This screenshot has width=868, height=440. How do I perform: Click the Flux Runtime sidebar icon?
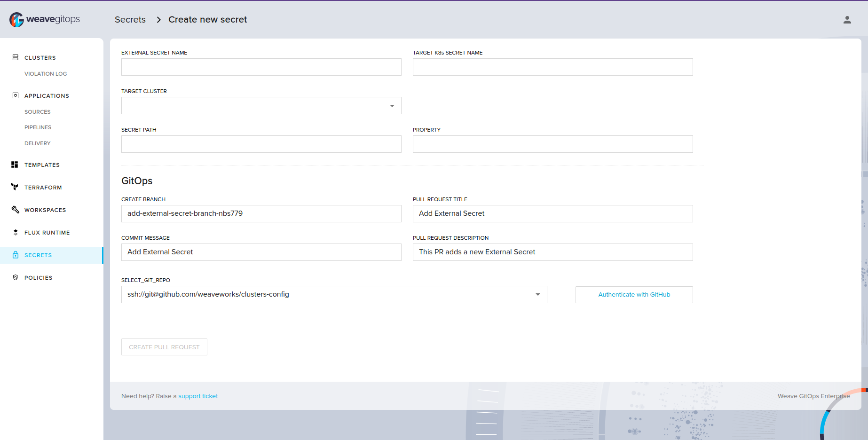coord(16,232)
